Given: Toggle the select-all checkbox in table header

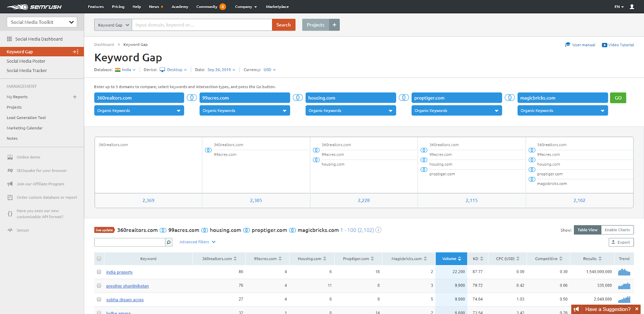Looking at the screenshot, I should [x=99, y=259].
